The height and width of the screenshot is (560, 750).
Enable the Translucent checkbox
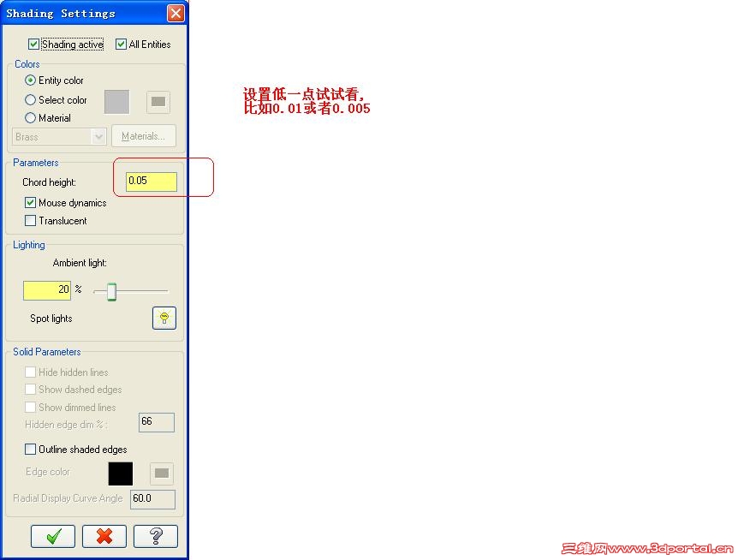(x=30, y=220)
